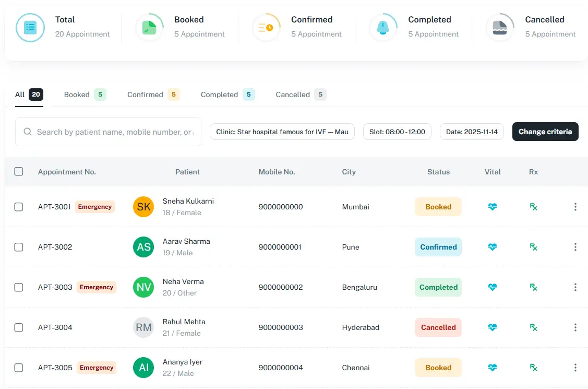The width and height of the screenshot is (588, 389).
Task: Select the APT-3005 row checkbox
Action: 19,368
